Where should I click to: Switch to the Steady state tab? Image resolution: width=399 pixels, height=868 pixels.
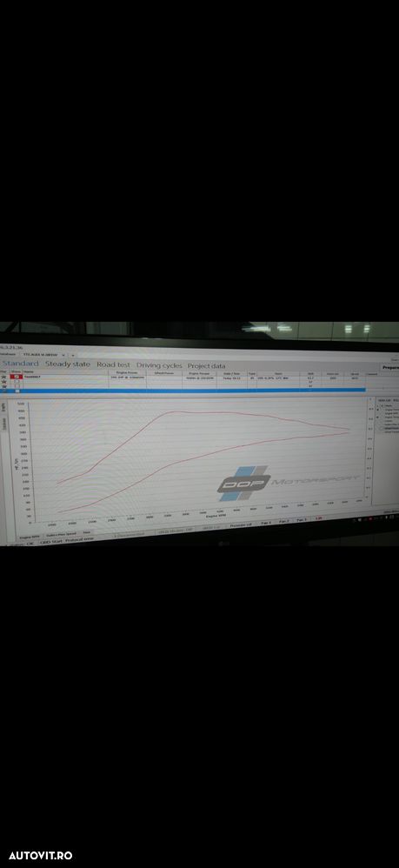[x=68, y=364]
